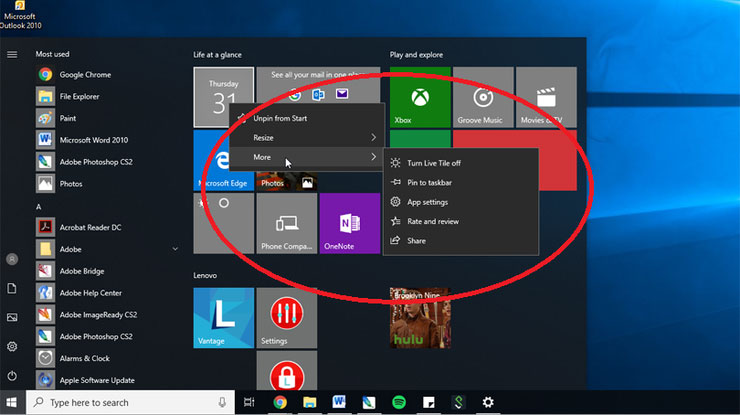Expand the Adobe folder in app list
The width and height of the screenshot is (740, 415).
coord(175,249)
